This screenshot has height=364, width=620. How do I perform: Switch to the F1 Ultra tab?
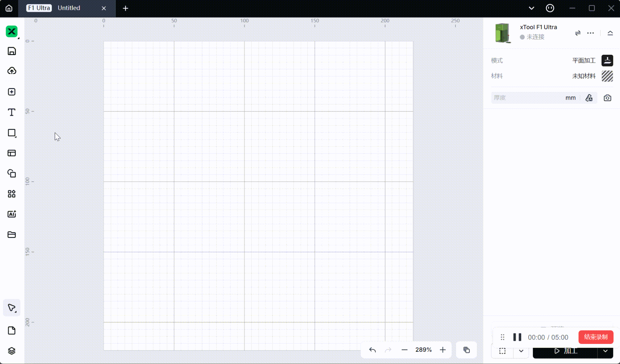click(x=39, y=8)
